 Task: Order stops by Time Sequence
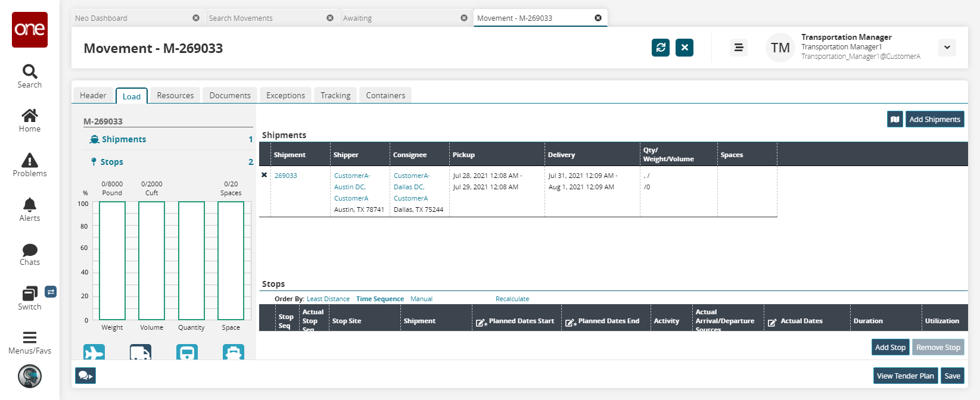(379, 299)
